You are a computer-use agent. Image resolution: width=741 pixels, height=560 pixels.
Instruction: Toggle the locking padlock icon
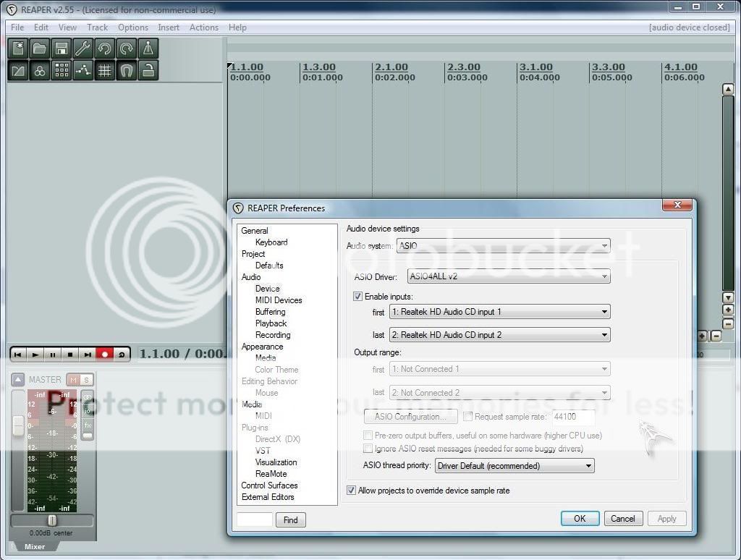[148, 70]
